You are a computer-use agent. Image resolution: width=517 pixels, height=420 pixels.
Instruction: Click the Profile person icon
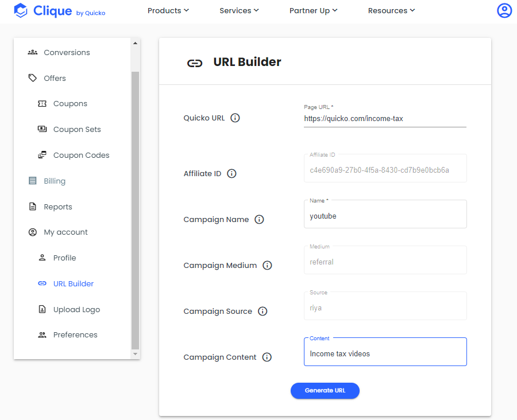pyautogui.click(x=42, y=258)
